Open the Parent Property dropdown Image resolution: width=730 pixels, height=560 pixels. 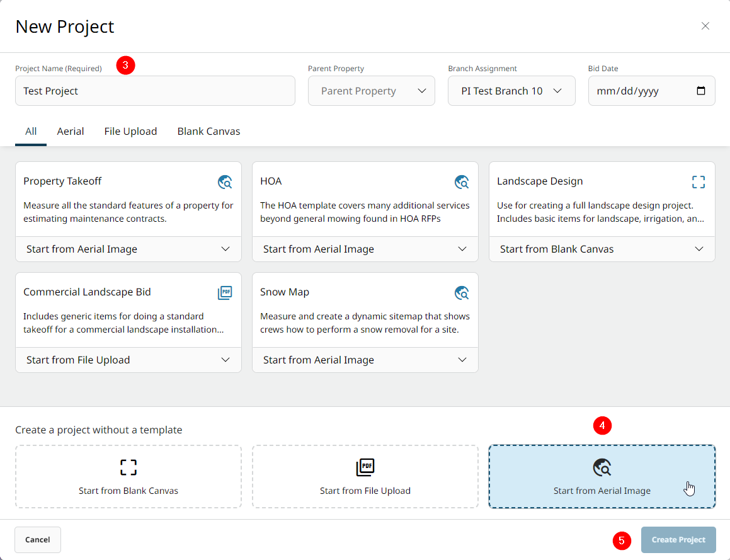[372, 91]
